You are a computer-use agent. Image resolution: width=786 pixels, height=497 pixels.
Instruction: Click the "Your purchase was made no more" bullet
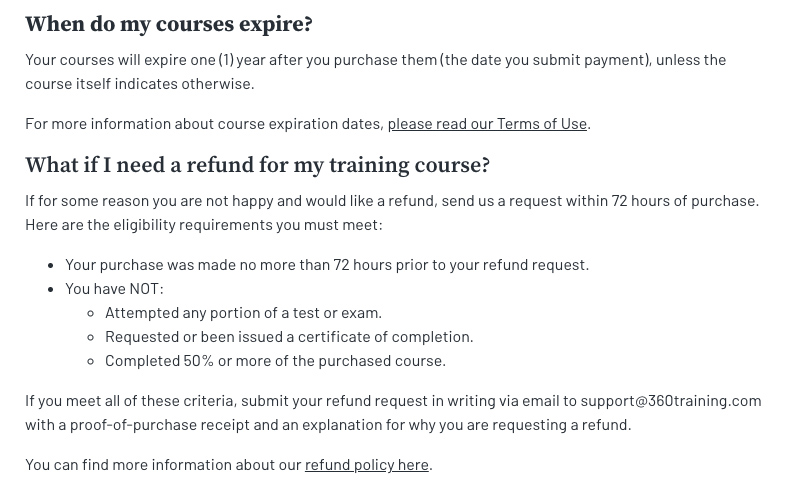click(x=327, y=264)
